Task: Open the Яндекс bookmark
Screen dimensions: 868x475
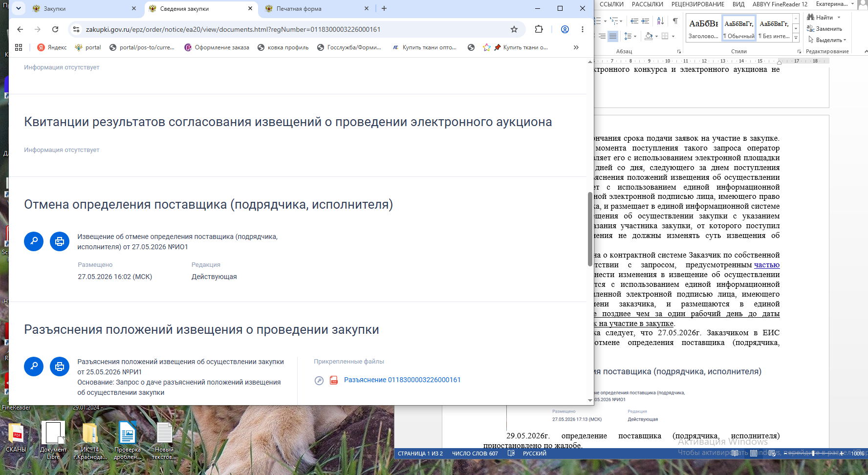Action: coord(52,47)
